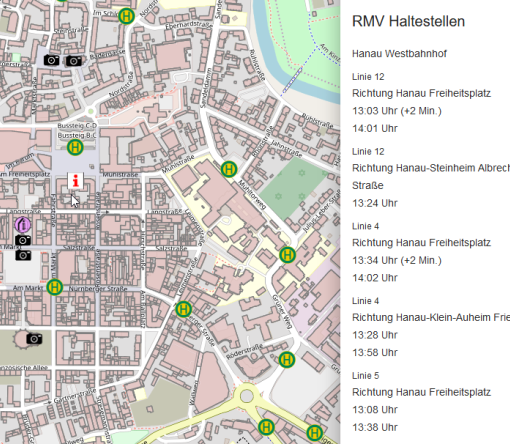The height and width of the screenshot is (444, 510).
Task: Click the roundabout center on the map
Action: tap(247, 396)
